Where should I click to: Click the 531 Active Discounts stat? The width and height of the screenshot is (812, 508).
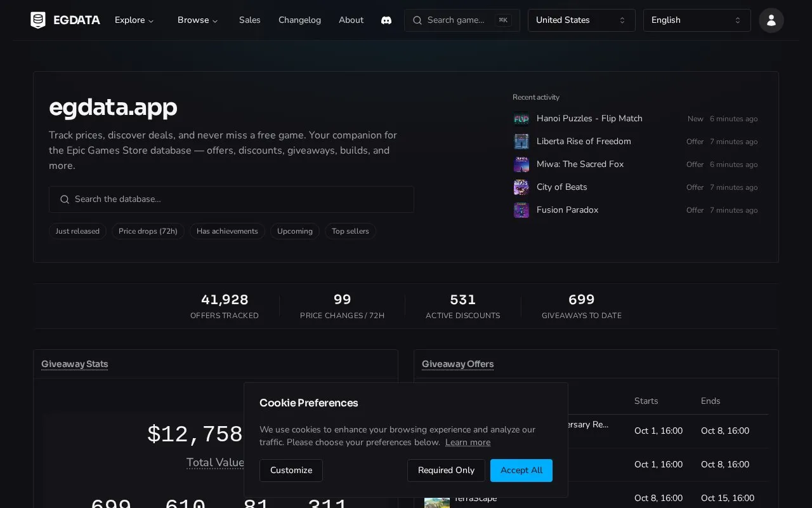tap(463, 306)
